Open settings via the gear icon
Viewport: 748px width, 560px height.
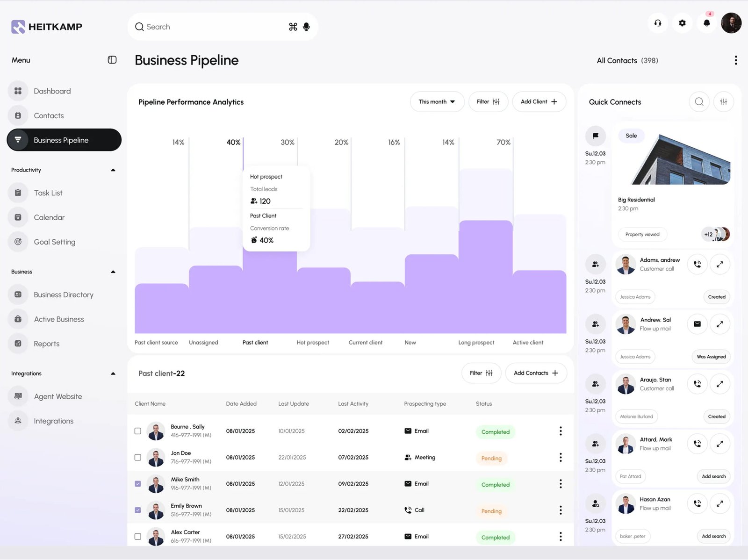pos(682,23)
